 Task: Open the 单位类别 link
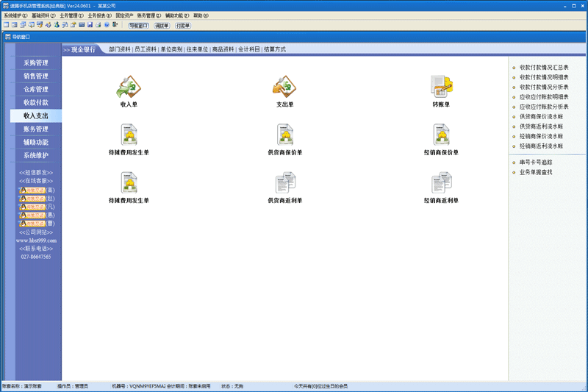coord(171,49)
